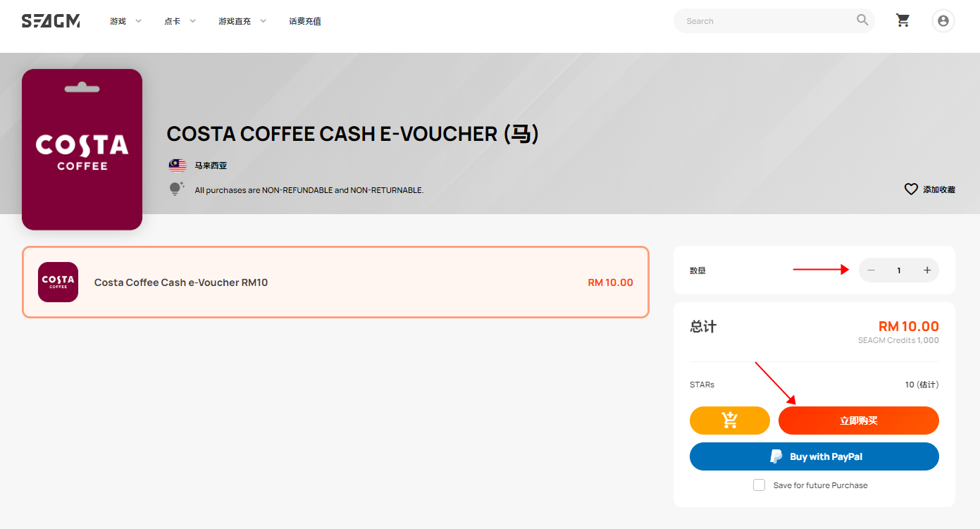Screen dimensions: 980x529
Task: Click the quantity value field showing 1
Action: (x=899, y=270)
